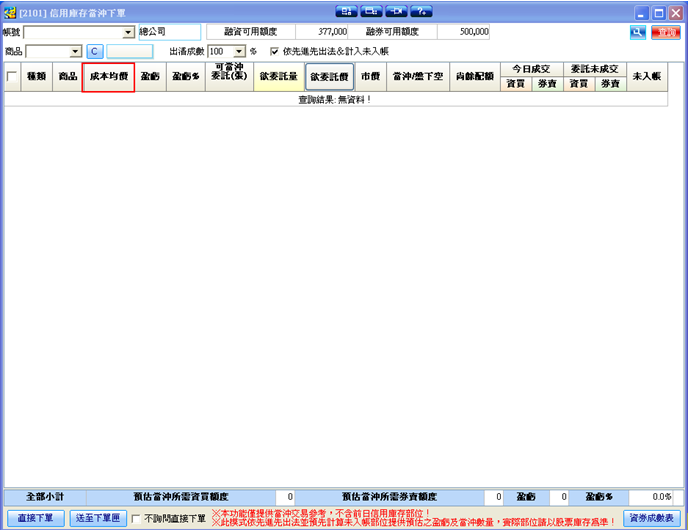Click the 直接下單 button
The height and width of the screenshot is (530, 688).
coord(35,518)
